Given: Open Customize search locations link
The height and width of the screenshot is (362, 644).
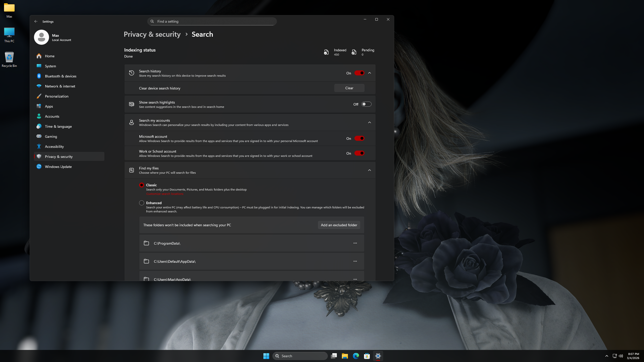Looking at the screenshot, I should pos(165,194).
